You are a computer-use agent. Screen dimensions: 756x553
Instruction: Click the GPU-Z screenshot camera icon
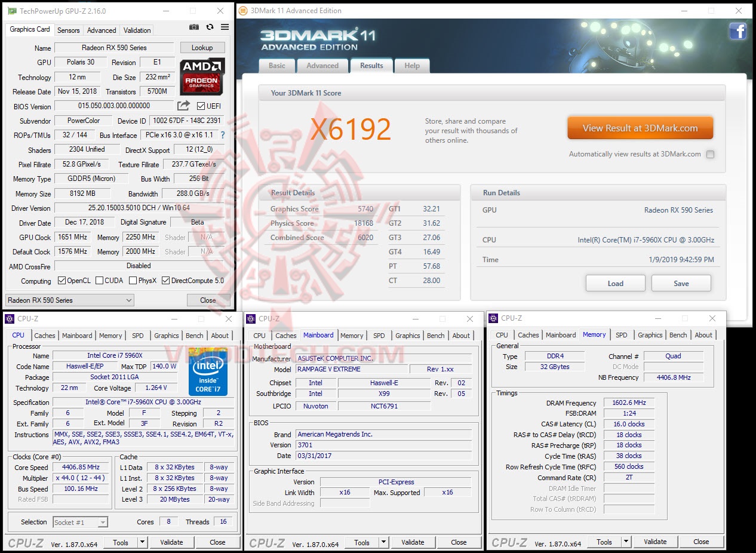[194, 27]
